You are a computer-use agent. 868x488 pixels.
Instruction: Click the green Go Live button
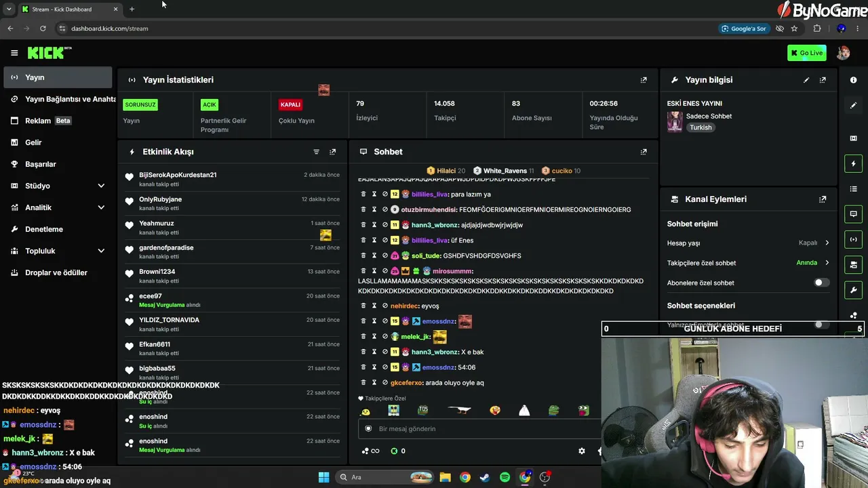pyautogui.click(x=806, y=53)
